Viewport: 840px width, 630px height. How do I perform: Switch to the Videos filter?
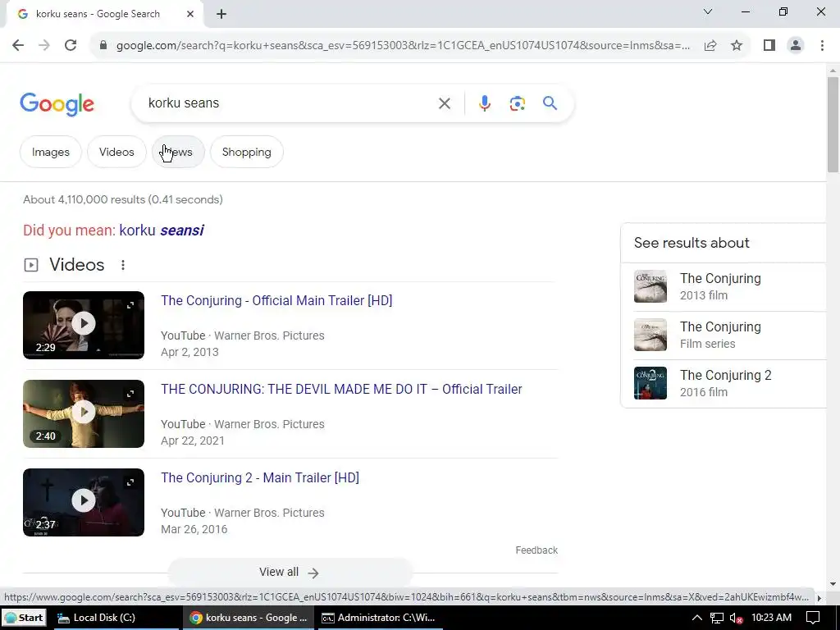click(x=116, y=152)
